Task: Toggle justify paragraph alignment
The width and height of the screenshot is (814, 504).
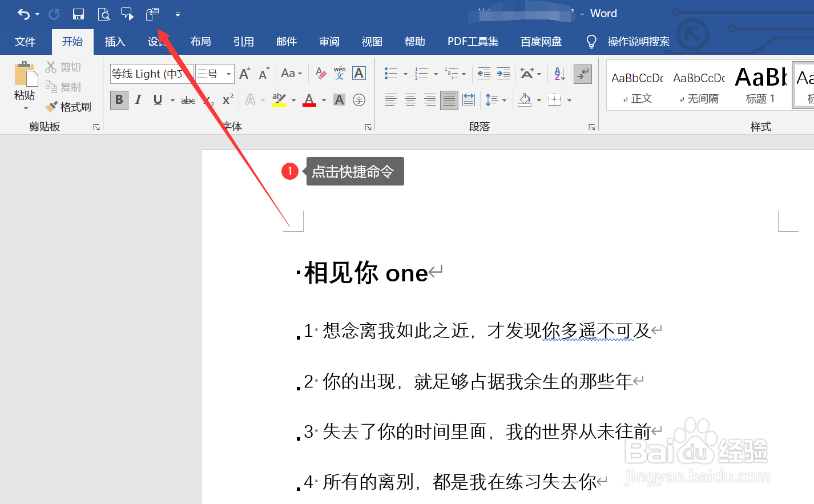Action: pos(449,100)
